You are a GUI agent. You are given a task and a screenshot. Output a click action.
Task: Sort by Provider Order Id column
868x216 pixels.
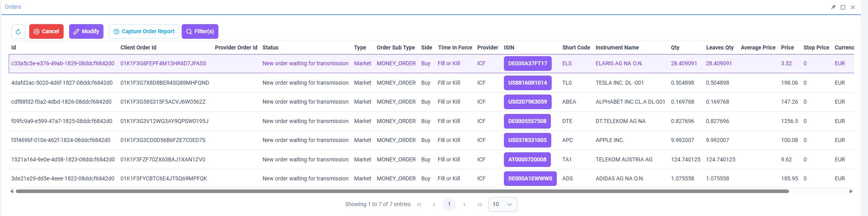click(x=236, y=47)
